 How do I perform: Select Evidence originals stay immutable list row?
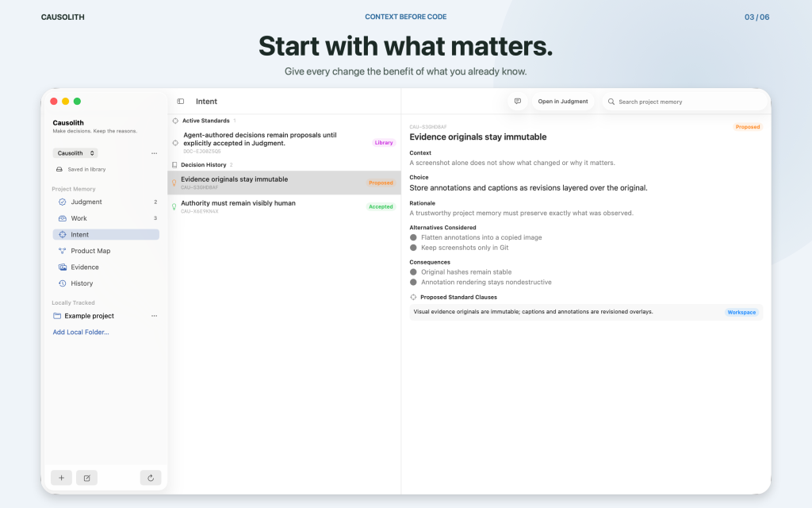(285, 183)
